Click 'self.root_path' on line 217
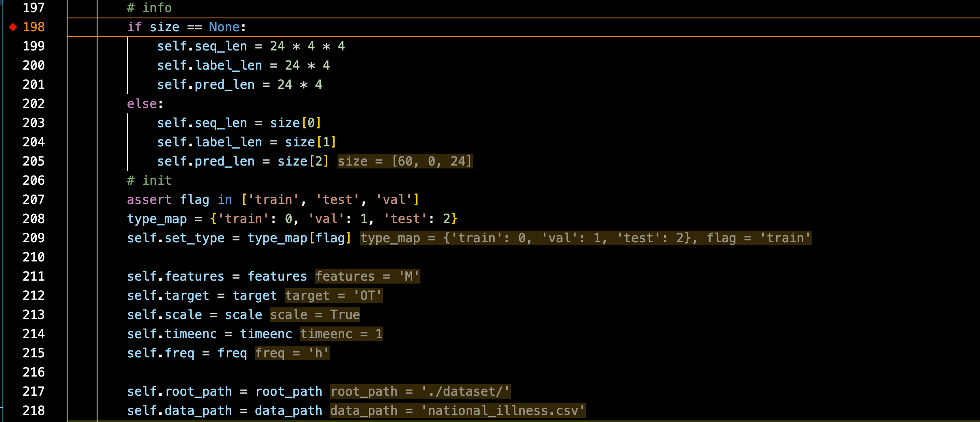The height and width of the screenshot is (422, 980). [x=179, y=392]
